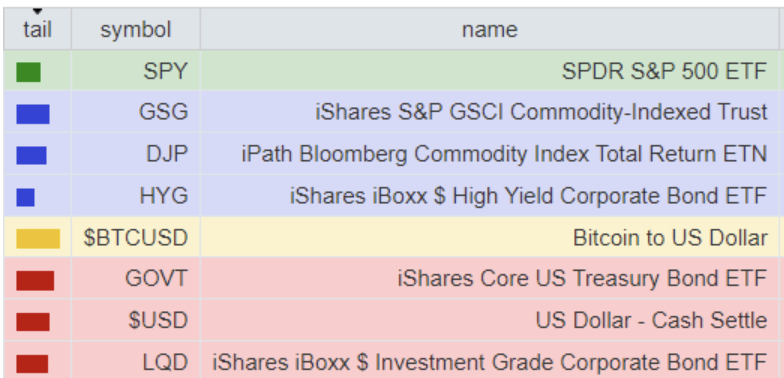Click the sort arrow above tail

click(x=38, y=12)
